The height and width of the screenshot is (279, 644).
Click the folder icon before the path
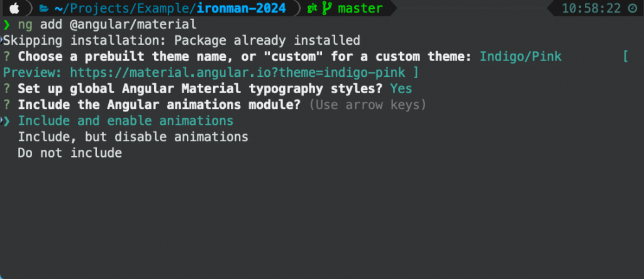[x=44, y=8]
